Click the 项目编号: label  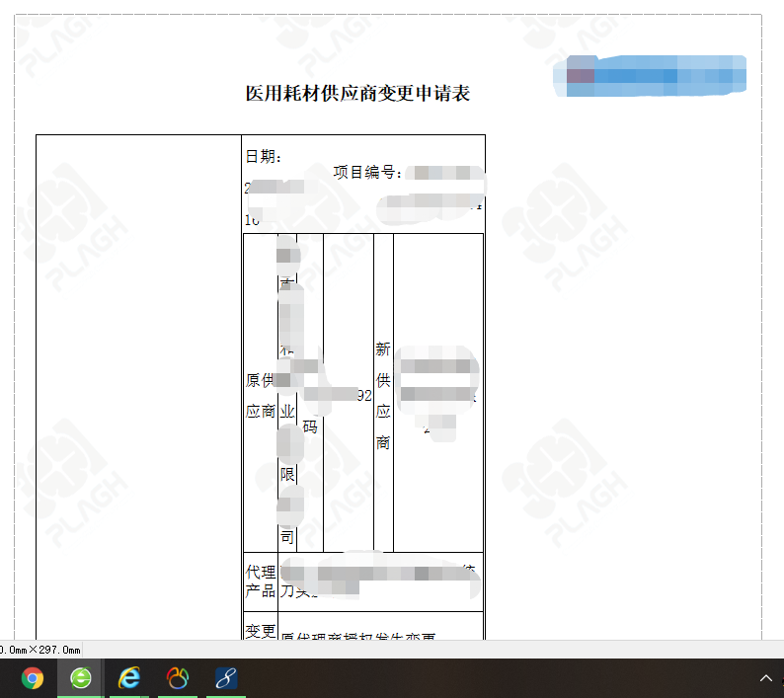click(368, 172)
